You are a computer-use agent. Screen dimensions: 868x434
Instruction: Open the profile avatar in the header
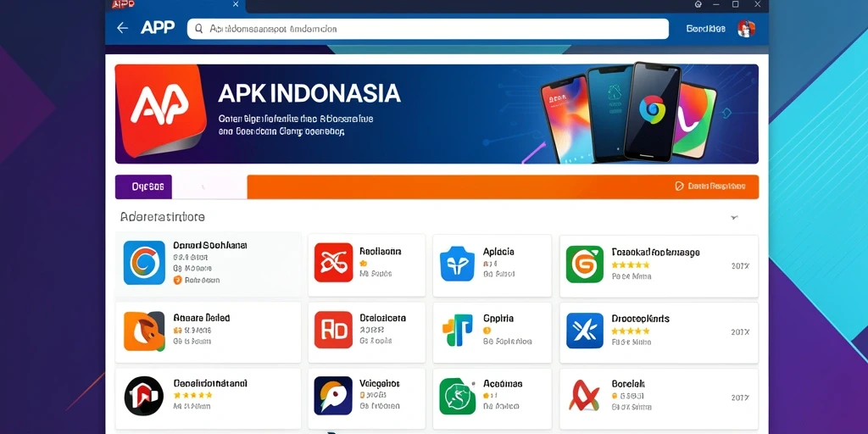[x=746, y=28]
